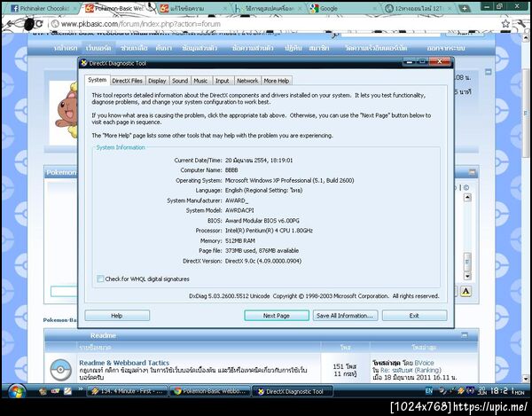Click the Computer Name value 8888
Image resolution: width=532 pixels, height=416 pixels.
[x=231, y=170]
